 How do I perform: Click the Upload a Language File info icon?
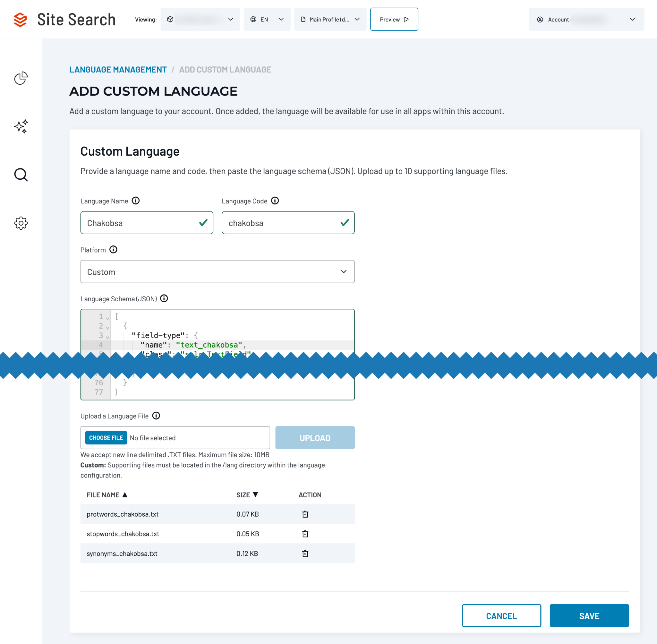(x=156, y=416)
